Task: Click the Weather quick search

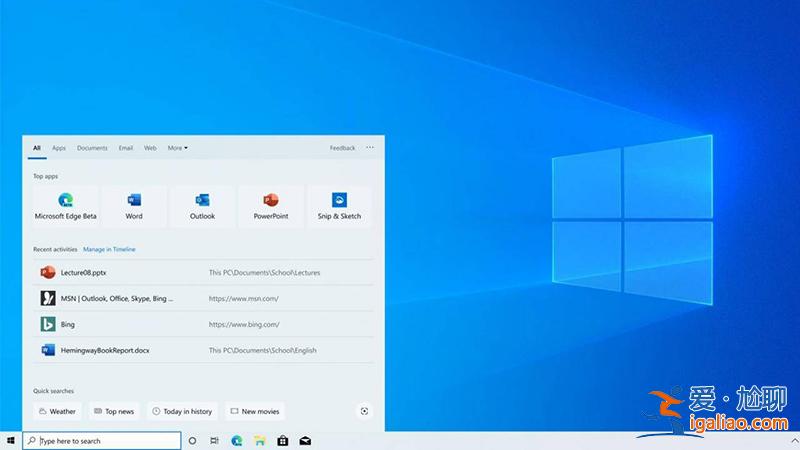Action: pos(58,411)
